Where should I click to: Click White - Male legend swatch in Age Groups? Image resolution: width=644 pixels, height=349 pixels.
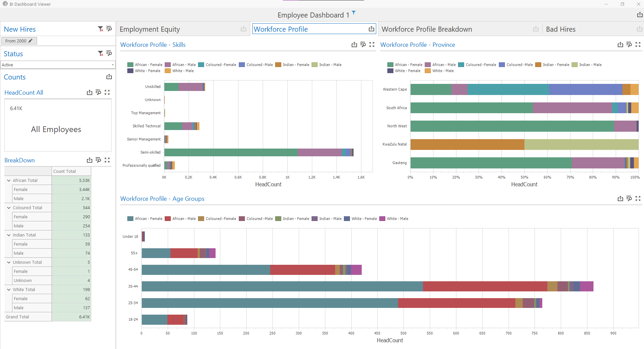tap(382, 219)
